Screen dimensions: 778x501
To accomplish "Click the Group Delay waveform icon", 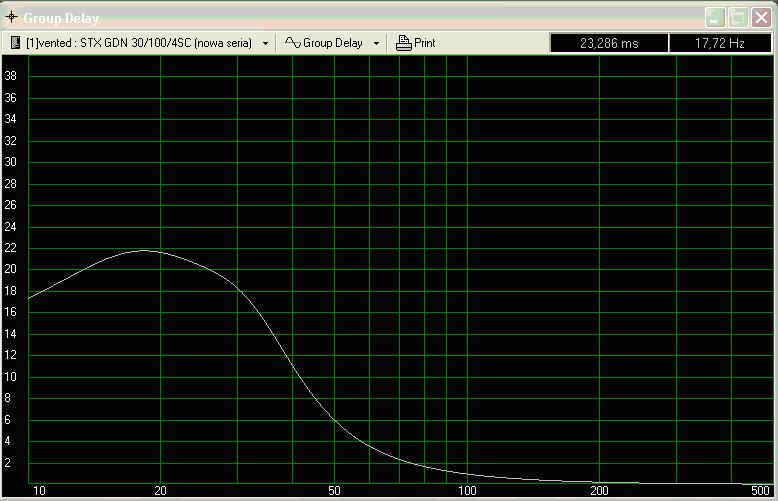I will pos(293,43).
